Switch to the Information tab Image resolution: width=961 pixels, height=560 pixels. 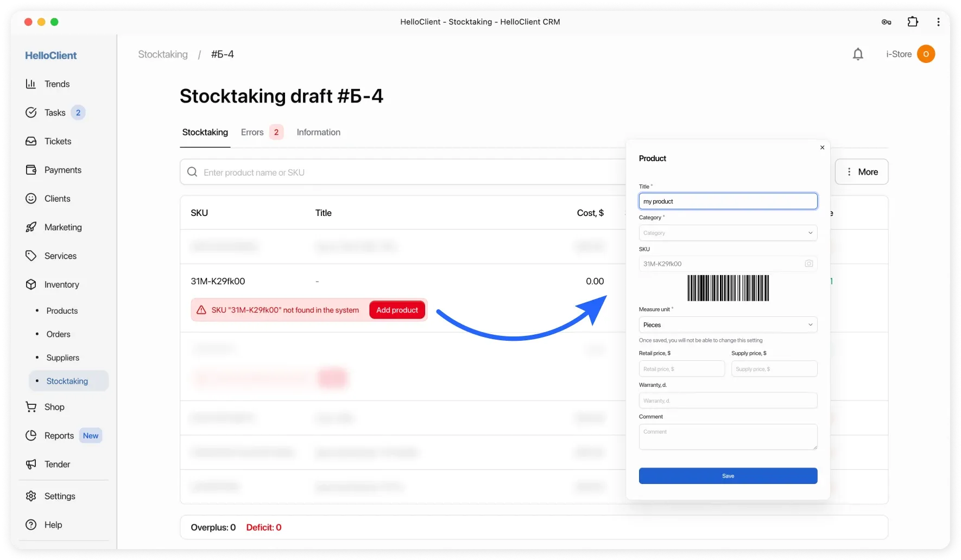(x=318, y=132)
